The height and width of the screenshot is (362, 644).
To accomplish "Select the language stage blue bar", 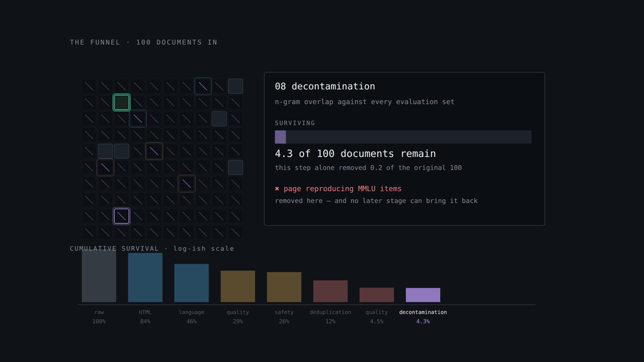I will point(191,283).
